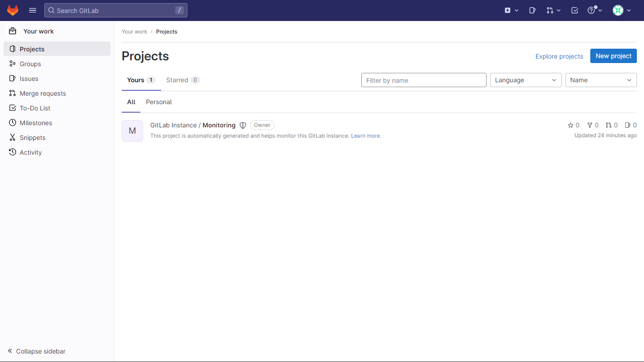Image resolution: width=644 pixels, height=362 pixels.
Task: Click the stars count icon
Action: click(x=573, y=125)
